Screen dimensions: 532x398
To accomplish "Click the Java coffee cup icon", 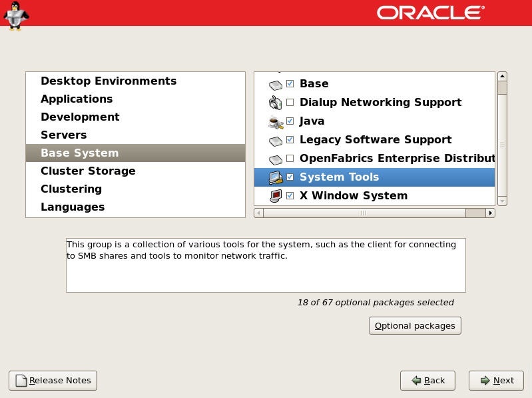I will point(276,122).
